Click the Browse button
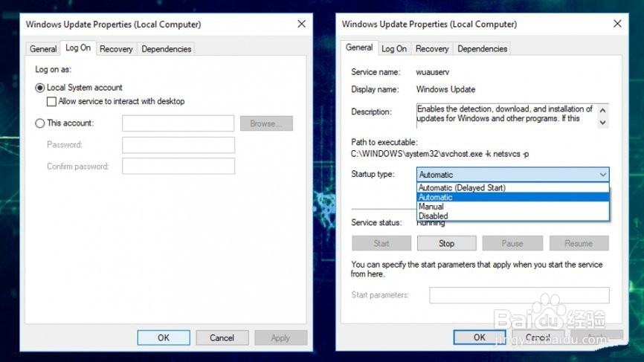 pyautogui.click(x=266, y=123)
